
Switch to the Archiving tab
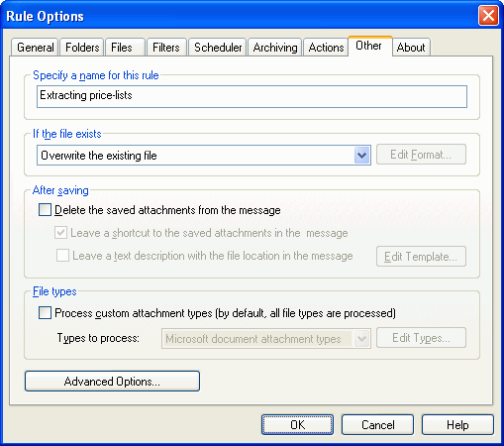click(275, 48)
